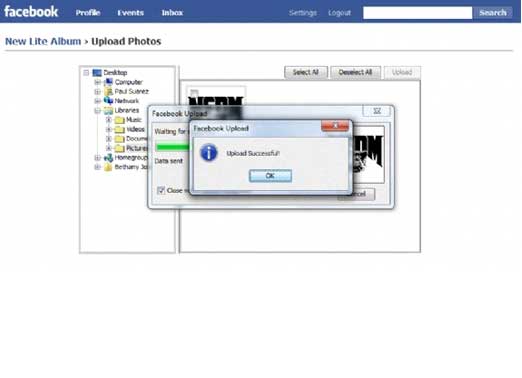522x378 pixels.
Task: Focus the header search input field
Action: 417,13
